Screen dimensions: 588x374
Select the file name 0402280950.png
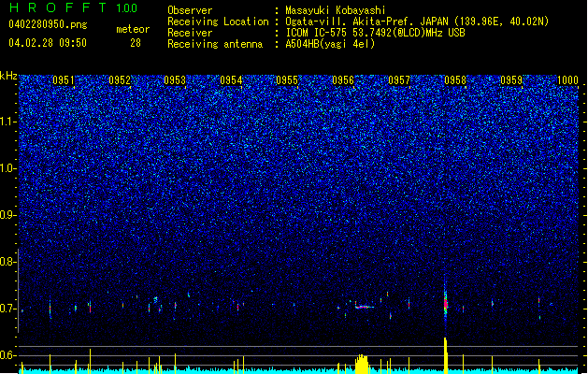tap(48, 24)
